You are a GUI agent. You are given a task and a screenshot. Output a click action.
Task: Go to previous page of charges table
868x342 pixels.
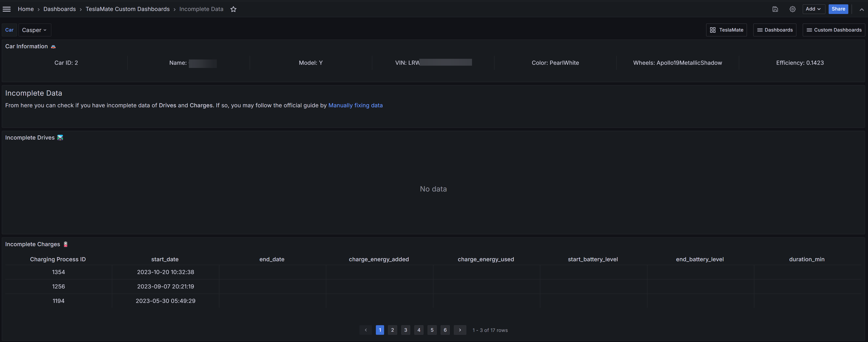click(366, 330)
